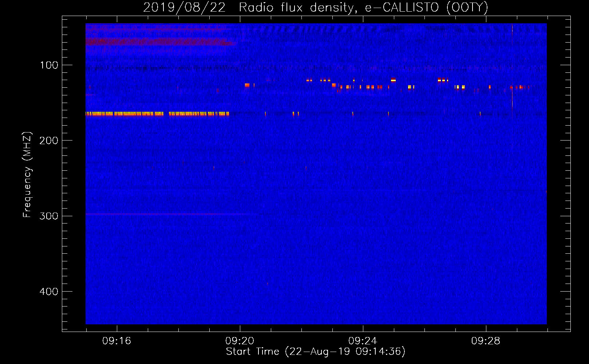This screenshot has height=364, width=589.
Task: Click the 09:28 time tick label
Action: [486, 341]
